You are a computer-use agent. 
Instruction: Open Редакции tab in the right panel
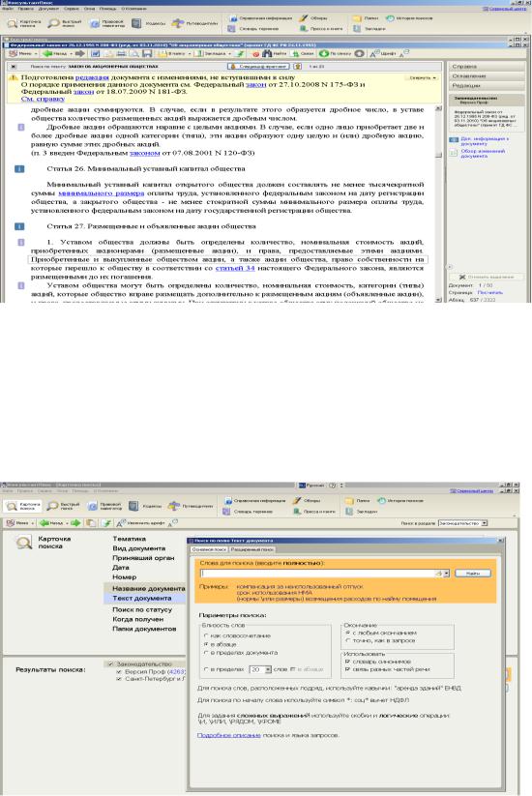(x=486, y=86)
